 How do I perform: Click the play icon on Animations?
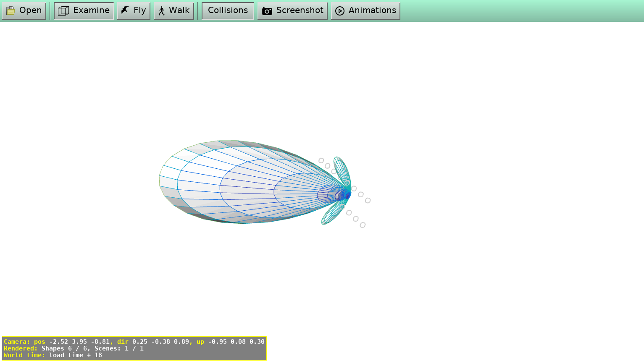340,11
